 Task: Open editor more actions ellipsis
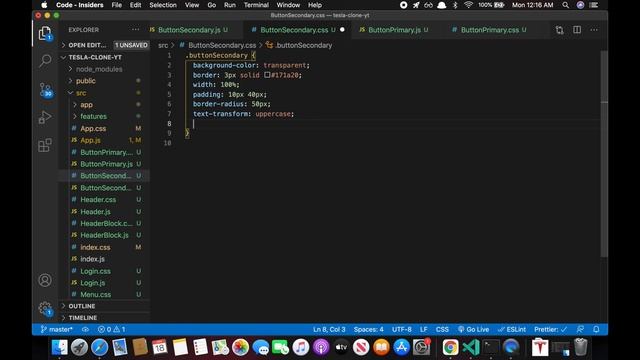tap(594, 30)
